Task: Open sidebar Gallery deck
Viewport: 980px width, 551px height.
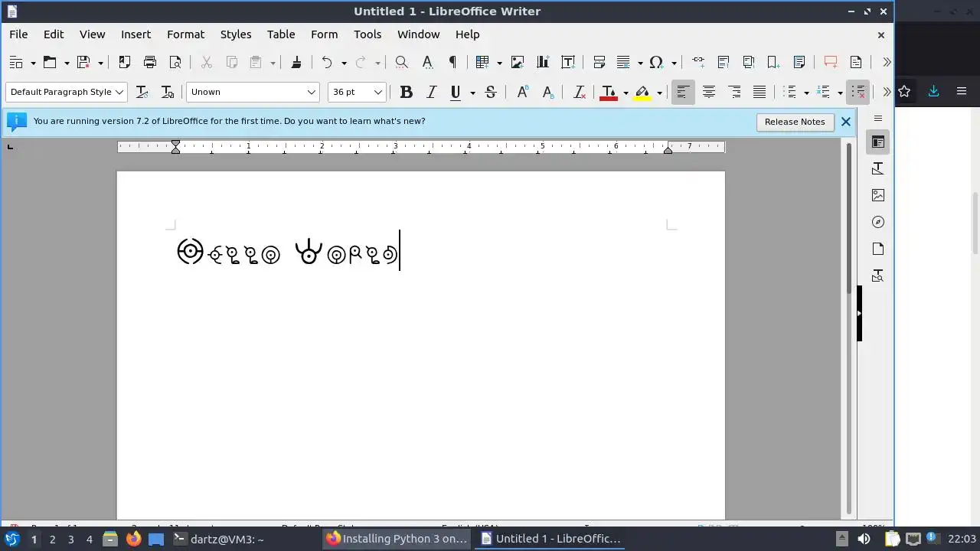Action: [878, 195]
